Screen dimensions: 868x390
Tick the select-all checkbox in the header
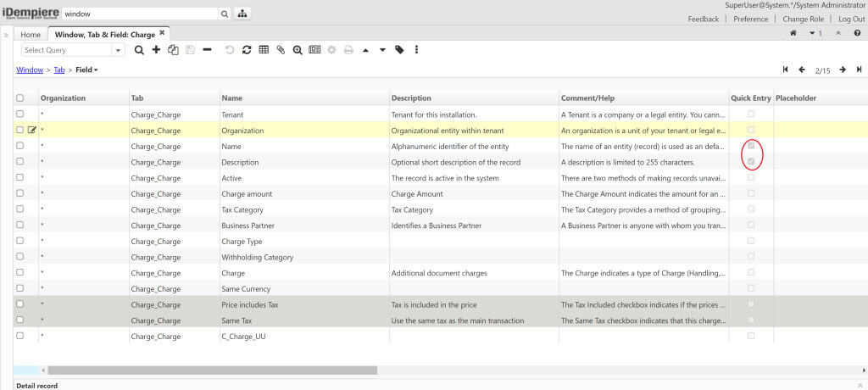20,98
